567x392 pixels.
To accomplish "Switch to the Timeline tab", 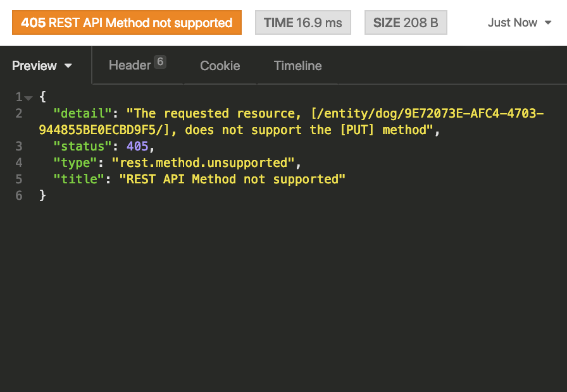I will 297,66.
